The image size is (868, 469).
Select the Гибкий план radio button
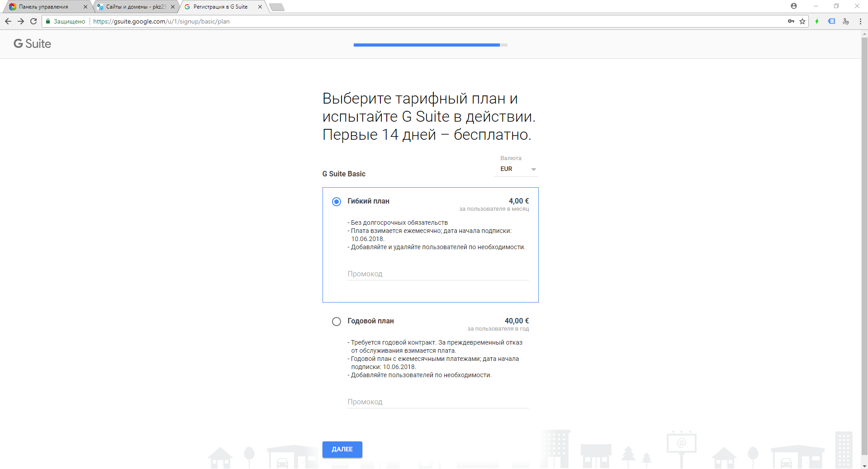click(x=336, y=202)
